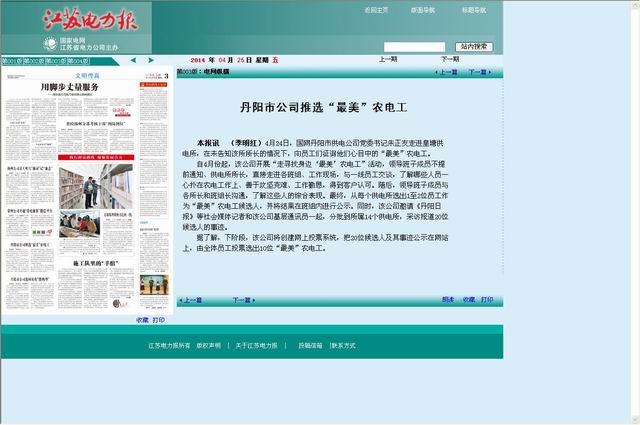Switch to the 第001版 page tab
Viewport: 640px width, 425px height.
(x=16, y=61)
